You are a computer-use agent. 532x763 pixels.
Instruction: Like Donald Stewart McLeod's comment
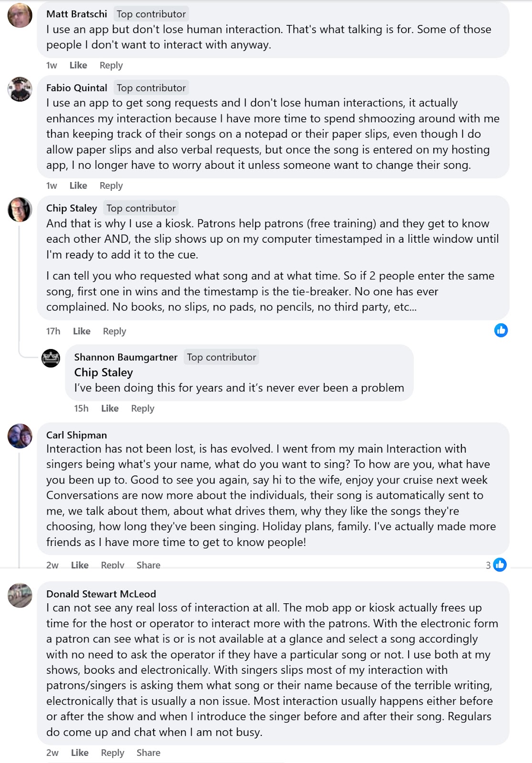[80, 753]
